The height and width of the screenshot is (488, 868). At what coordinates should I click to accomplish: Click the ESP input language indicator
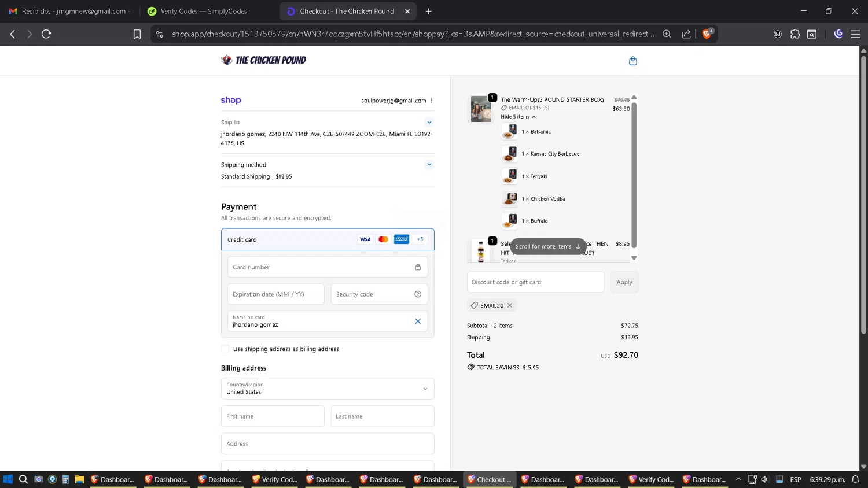(796, 479)
